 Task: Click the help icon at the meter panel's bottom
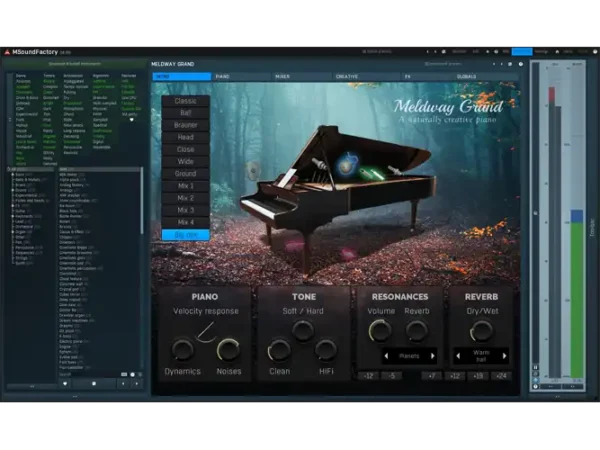click(535, 387)
